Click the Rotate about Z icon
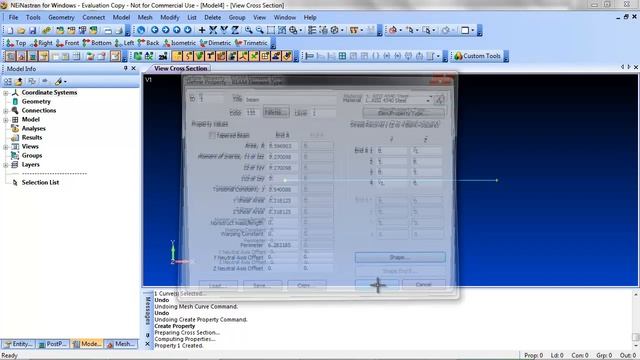The width and height of the screenshot is (640, 360). tap(235, 30)
